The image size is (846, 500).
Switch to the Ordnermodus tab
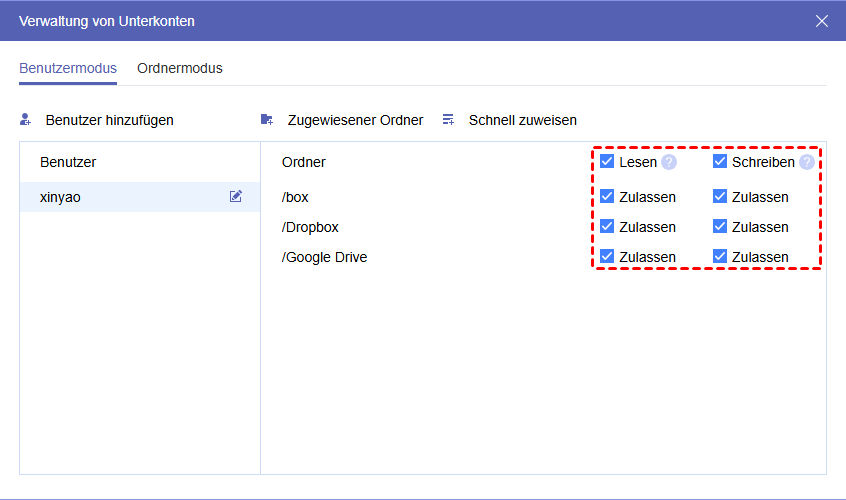pyautogui.click(x=180, y=69)
